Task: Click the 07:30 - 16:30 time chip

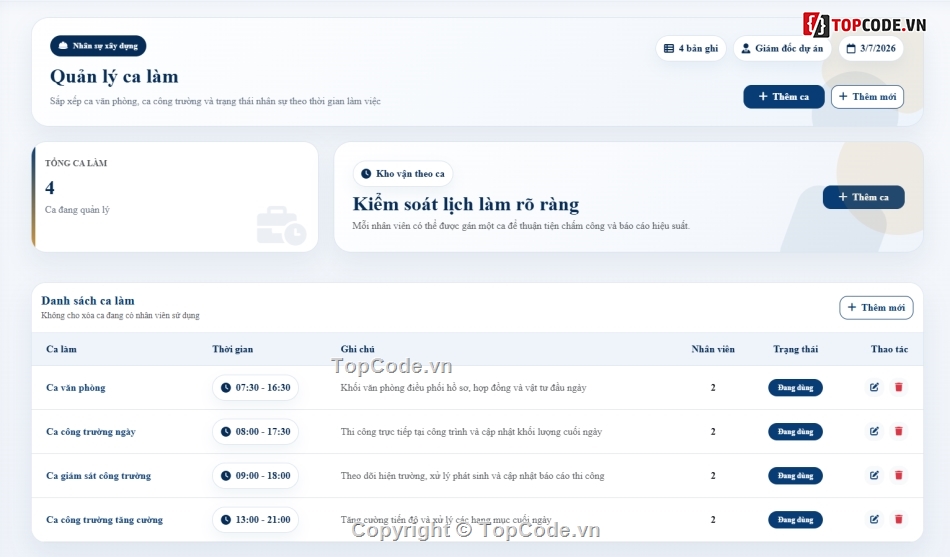Action: 255,388
